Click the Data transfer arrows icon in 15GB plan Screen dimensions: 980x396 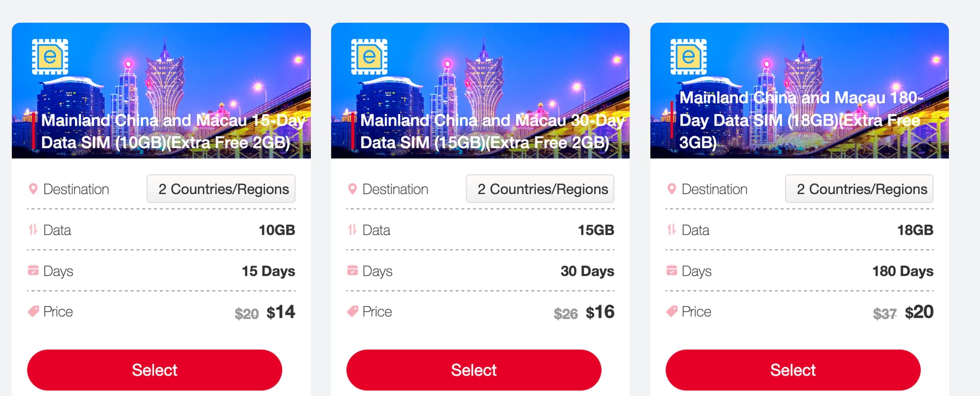(352, 230)
